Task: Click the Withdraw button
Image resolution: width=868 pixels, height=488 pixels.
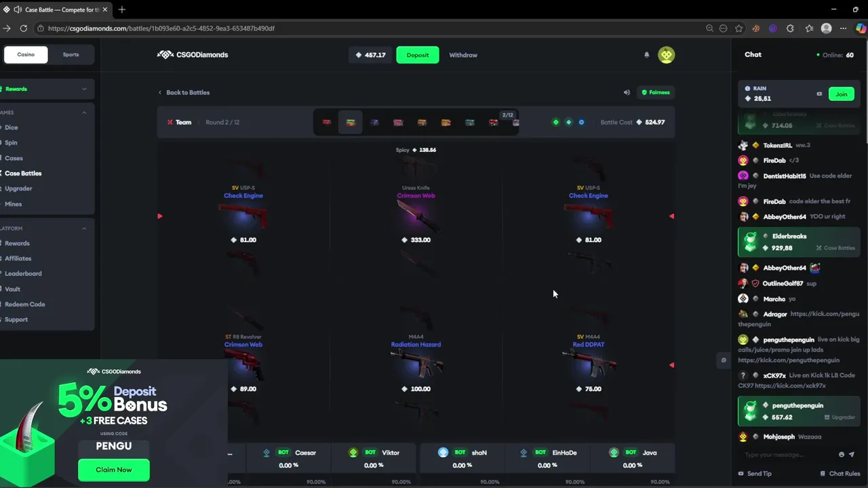Action: (x=463, y=55)
